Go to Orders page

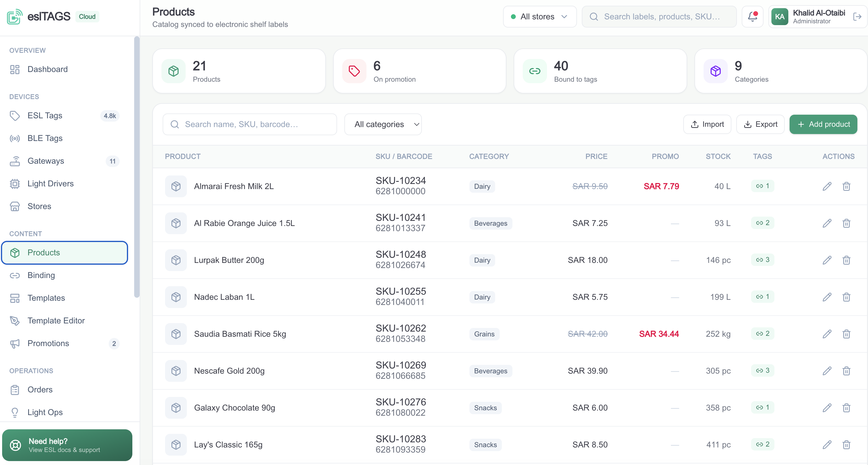click(65, 390)
